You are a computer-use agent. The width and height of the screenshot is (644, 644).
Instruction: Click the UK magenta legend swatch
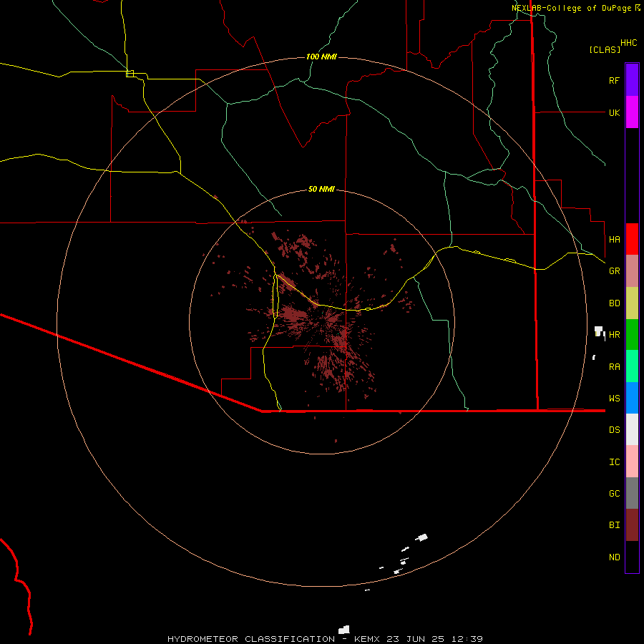[x=632, y=112]
